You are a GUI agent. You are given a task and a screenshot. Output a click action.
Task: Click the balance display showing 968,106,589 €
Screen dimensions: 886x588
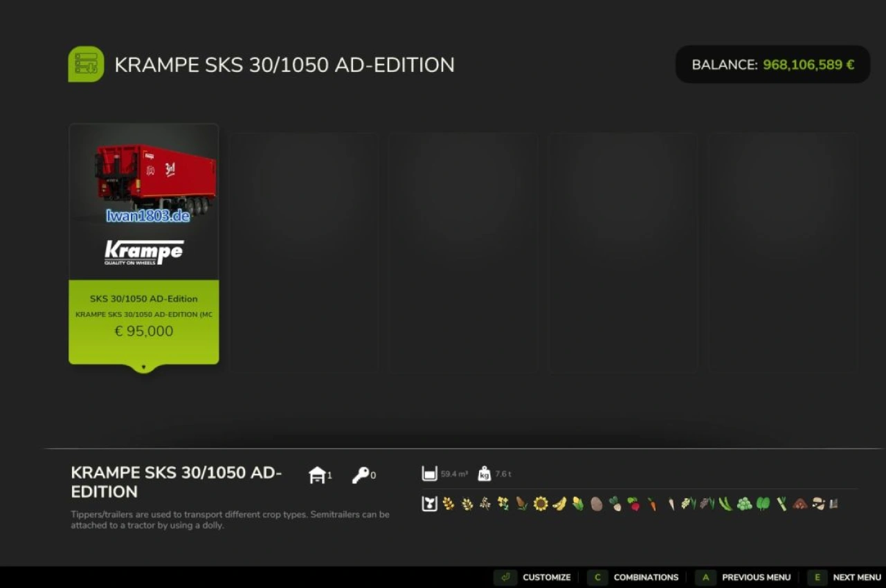click(x=772, y=64)
